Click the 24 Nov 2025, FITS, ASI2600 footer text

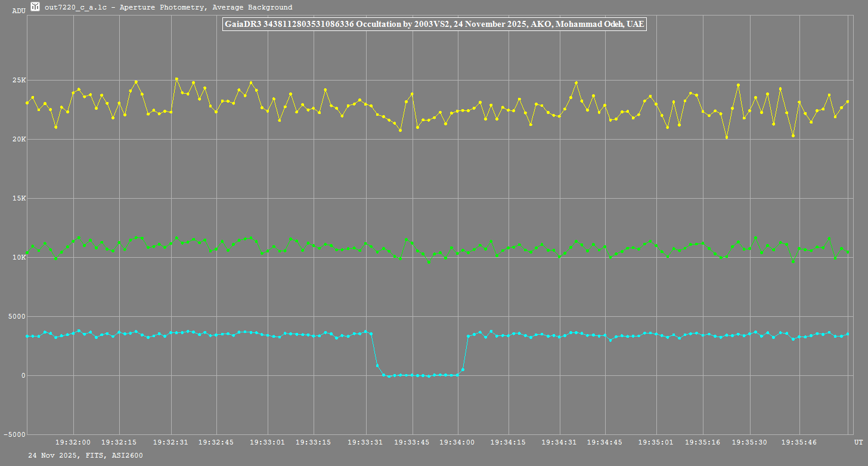point(85,455)
